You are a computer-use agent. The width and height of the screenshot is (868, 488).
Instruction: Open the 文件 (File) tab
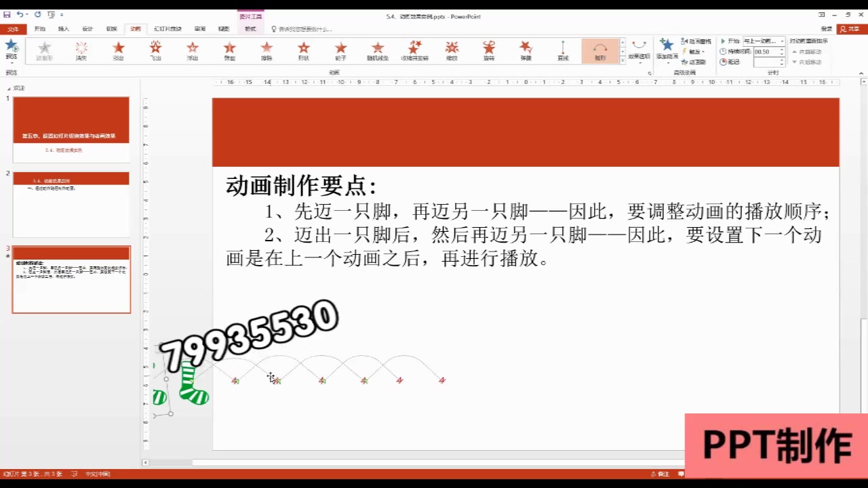pyautogui.click(x=13, y=29)
